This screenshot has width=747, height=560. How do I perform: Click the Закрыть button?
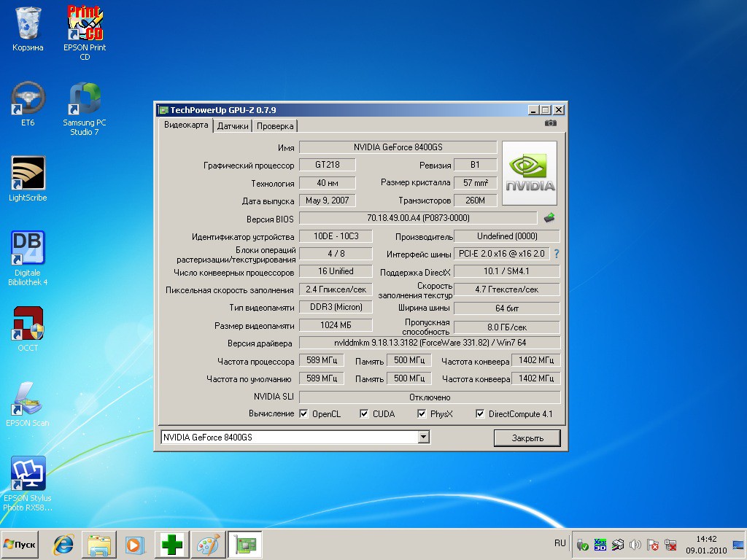tap(527, 438)
